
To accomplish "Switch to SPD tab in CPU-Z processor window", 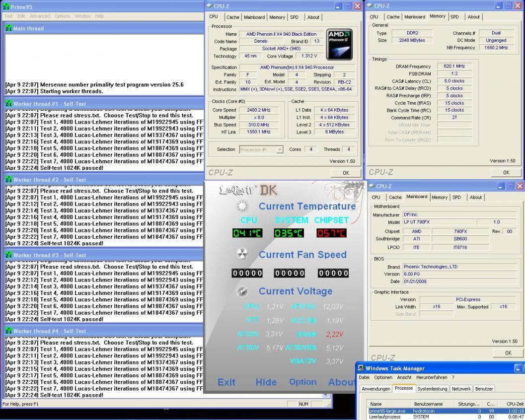I will pyautogui.click(x=295, y=17).
